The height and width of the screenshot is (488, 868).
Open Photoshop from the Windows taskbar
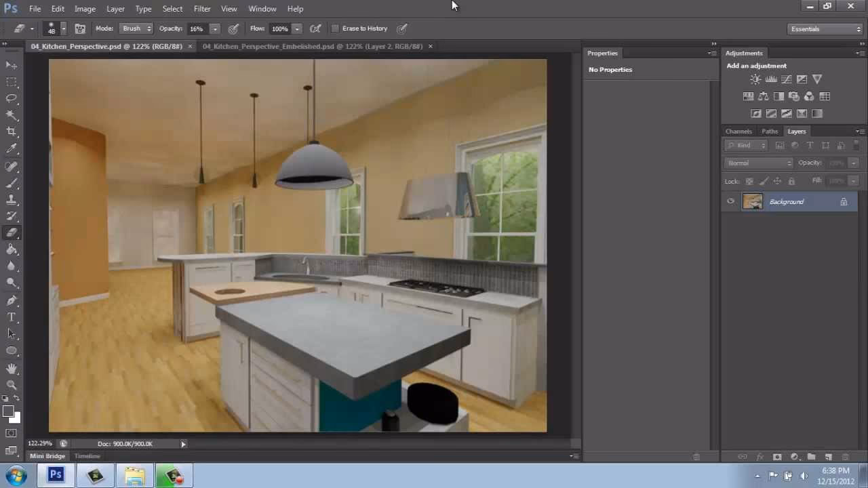click(56, 474)
